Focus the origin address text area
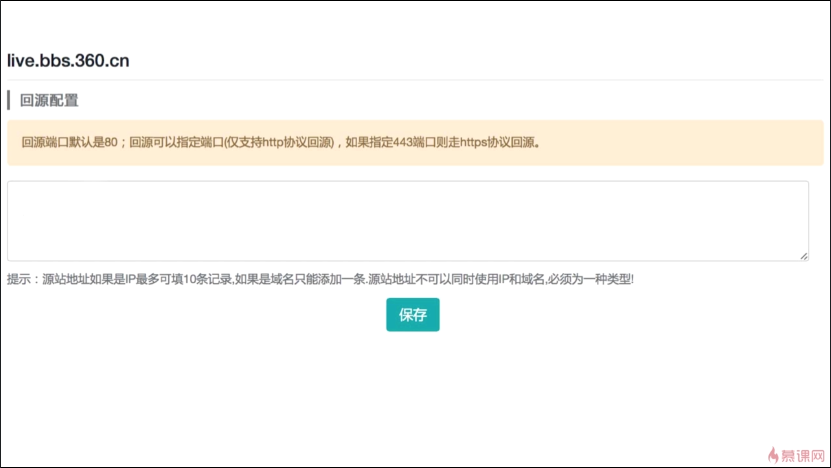Image resolution: width=831 pixels, height=468 pixels. coord(407,220)
